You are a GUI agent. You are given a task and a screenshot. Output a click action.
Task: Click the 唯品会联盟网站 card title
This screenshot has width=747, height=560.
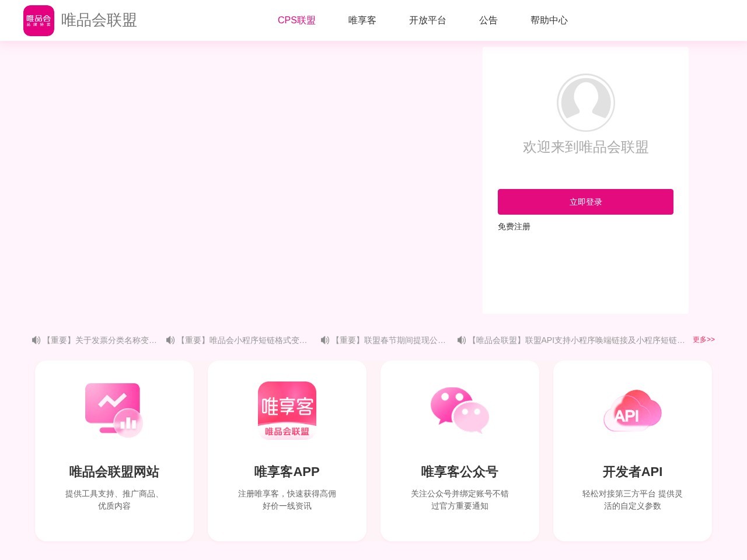click(114, 471)
